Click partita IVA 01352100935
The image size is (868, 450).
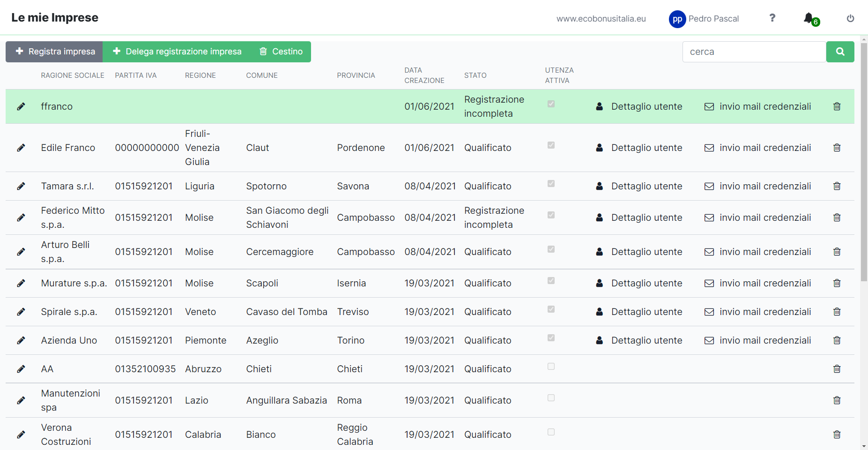pyautogui.click(x=145, y=369)
